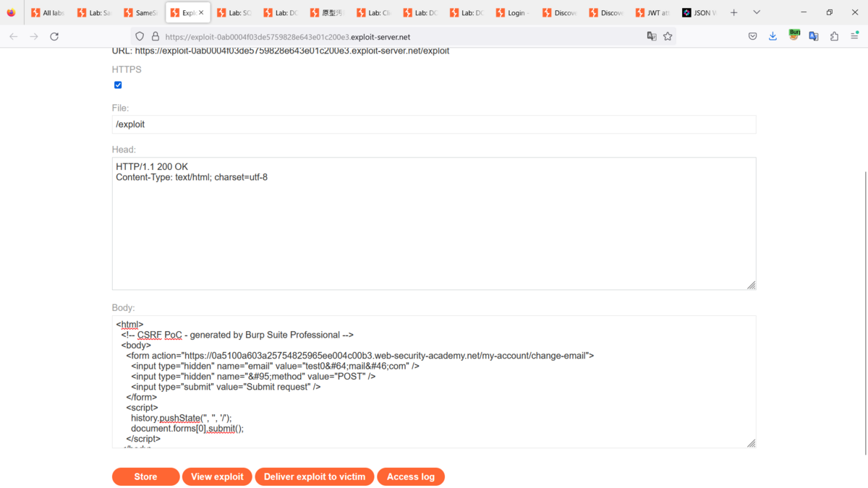Open a new browser tab
Image resolution: width=868 pixels, height=488 pixels.
[x=734, y=12]
